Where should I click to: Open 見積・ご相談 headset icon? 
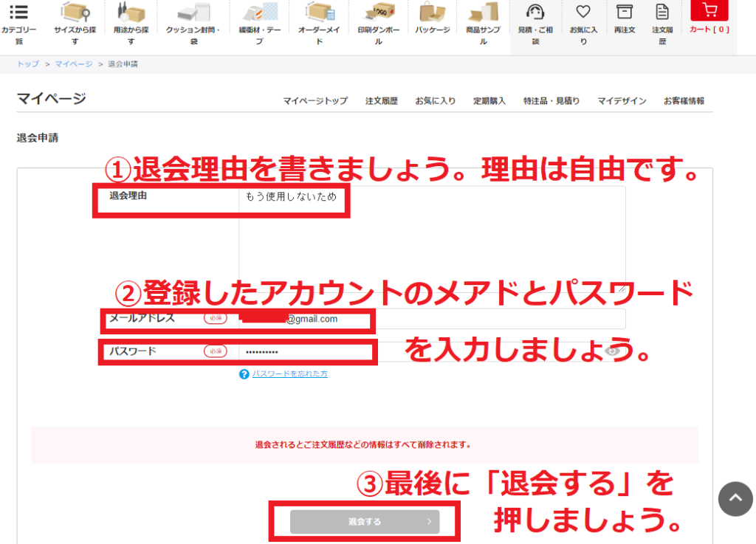(536, 13)
